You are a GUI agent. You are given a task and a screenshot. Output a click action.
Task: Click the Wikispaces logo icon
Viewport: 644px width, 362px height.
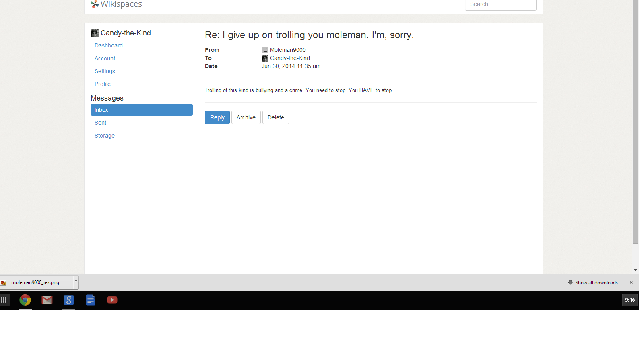click(95, 4)
